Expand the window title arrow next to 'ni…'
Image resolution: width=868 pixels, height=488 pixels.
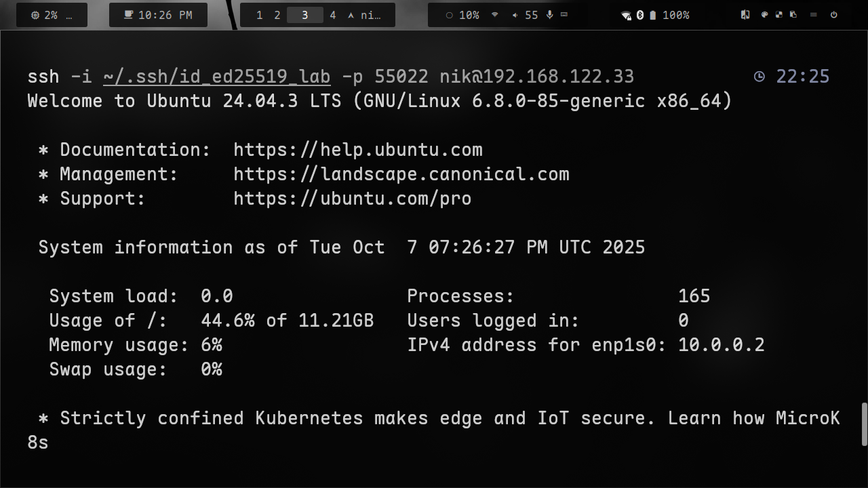pos(351,15)
